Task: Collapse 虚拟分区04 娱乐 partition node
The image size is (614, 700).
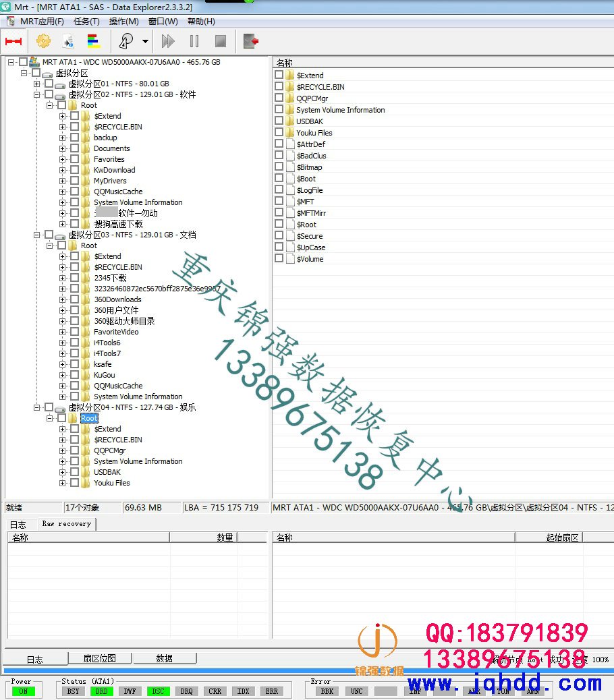Action: pyautogui.click(x=36, y=407)
